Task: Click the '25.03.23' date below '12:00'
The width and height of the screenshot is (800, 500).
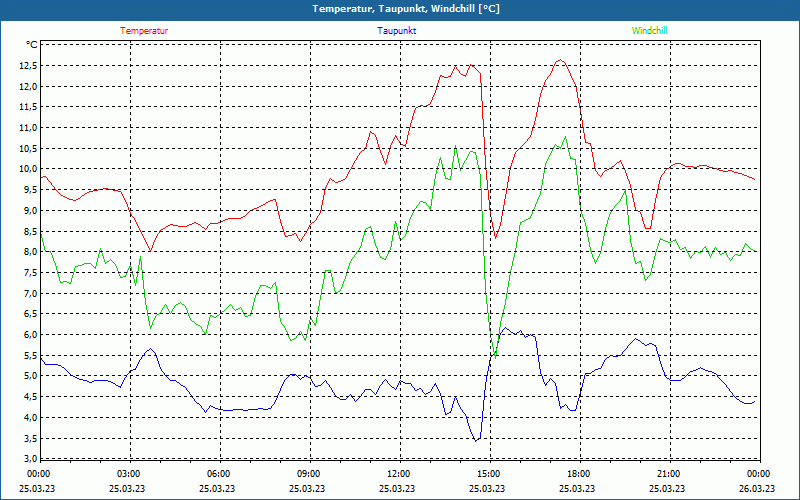Action: point(397,488)
